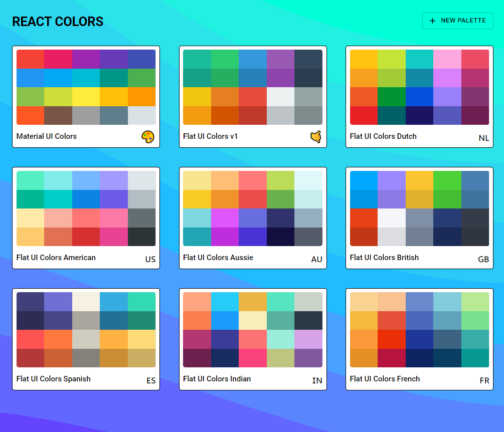Click the US flag label on Flat UI Colors American

(150, 259)
